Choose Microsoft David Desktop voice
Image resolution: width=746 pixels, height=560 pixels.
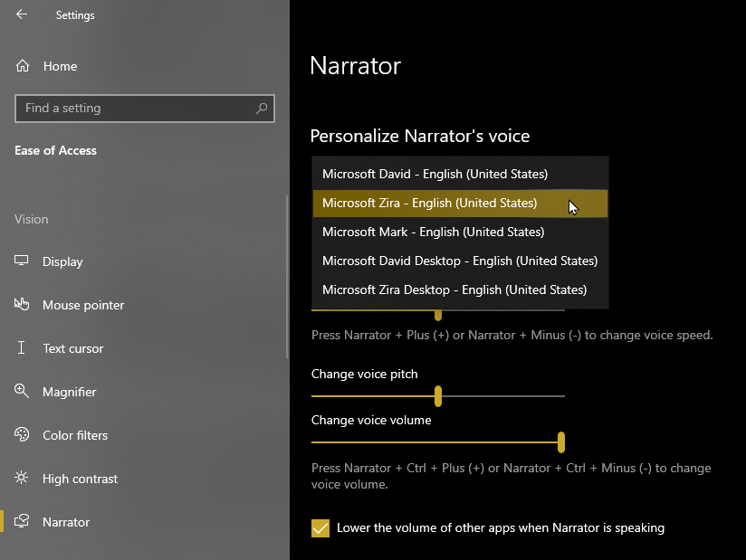coord(460,261)
